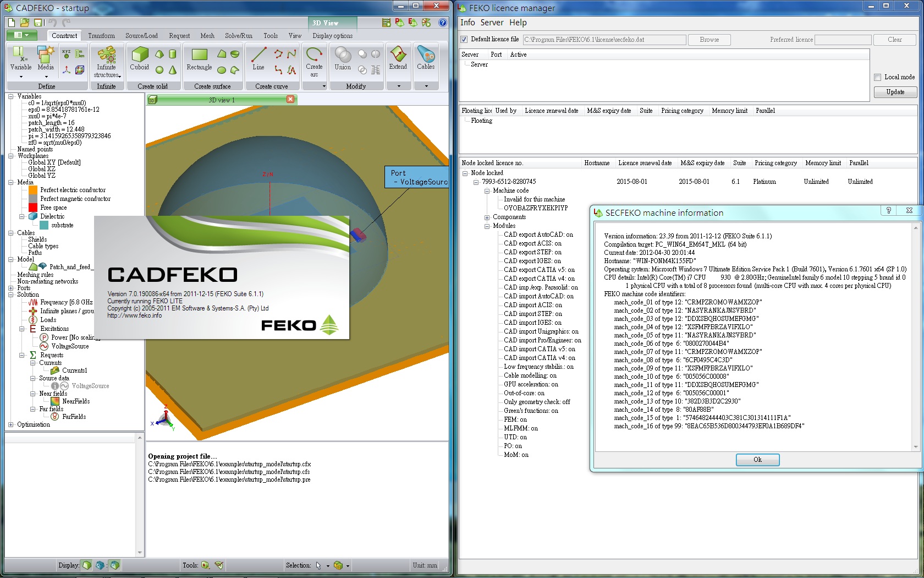The width and height of the screenshot is (924, 578).
Task: Collapse the Machine code node
Action: coord(487,190)
